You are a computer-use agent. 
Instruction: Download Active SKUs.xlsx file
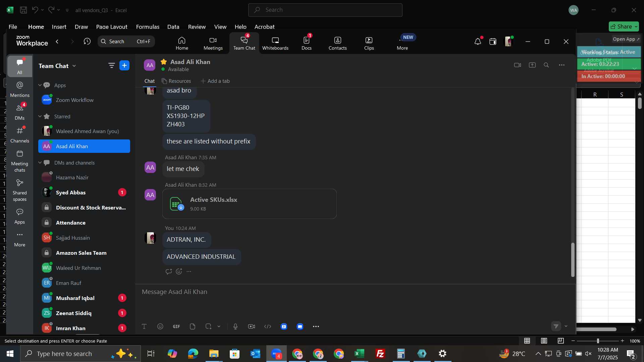tap(181, 207)
